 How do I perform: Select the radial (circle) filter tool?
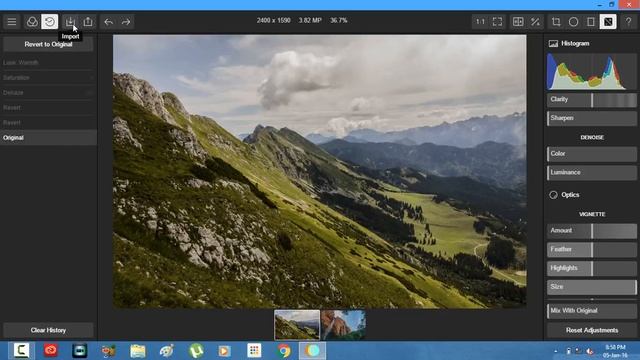[573, 22]
